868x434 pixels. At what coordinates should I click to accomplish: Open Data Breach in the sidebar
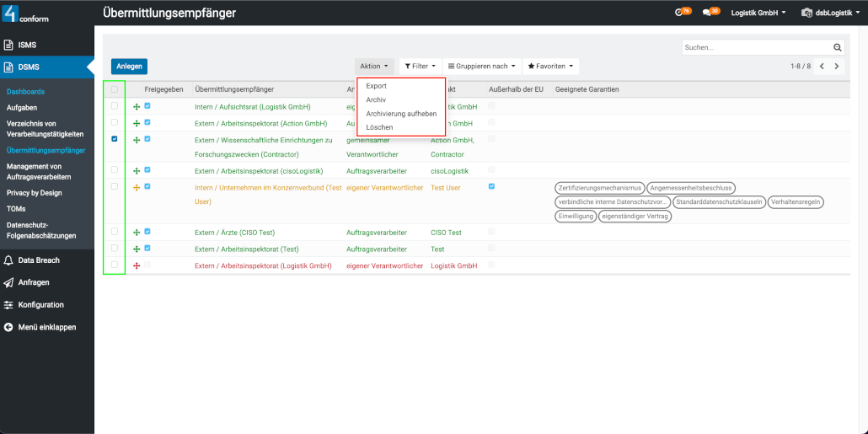coord(39,260)
